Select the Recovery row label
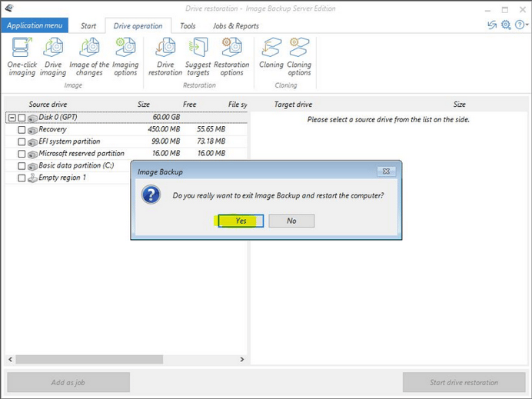 (52, 129)
